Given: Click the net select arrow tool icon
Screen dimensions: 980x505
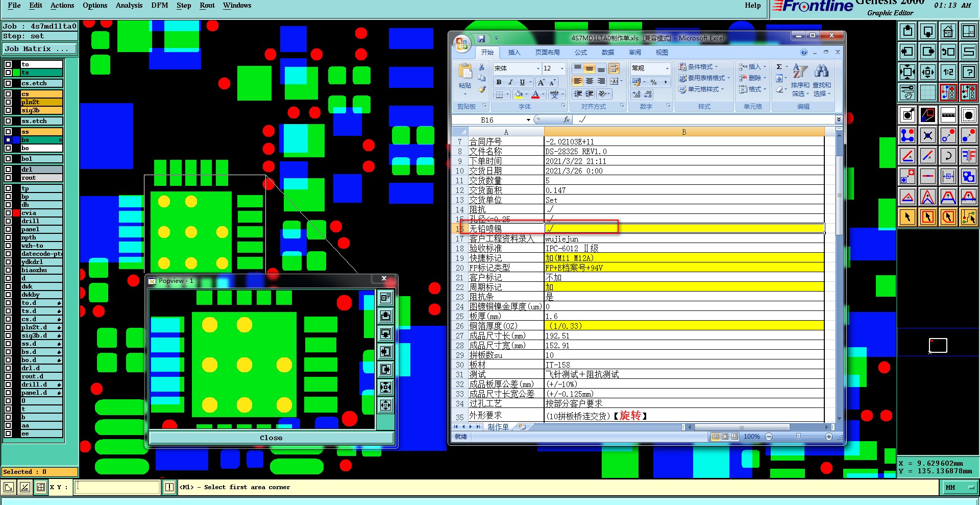Looking at the screenshot, I should (x=968, y=217).
